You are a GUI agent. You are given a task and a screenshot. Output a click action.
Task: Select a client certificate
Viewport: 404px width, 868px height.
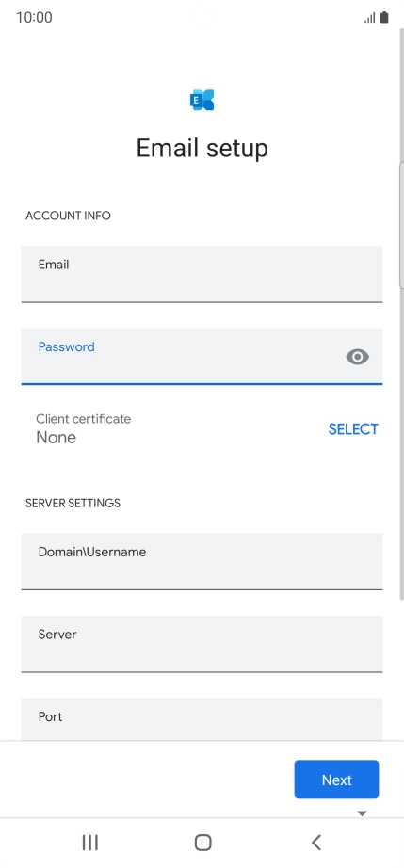pyautogui.click(x=353, y=429)
